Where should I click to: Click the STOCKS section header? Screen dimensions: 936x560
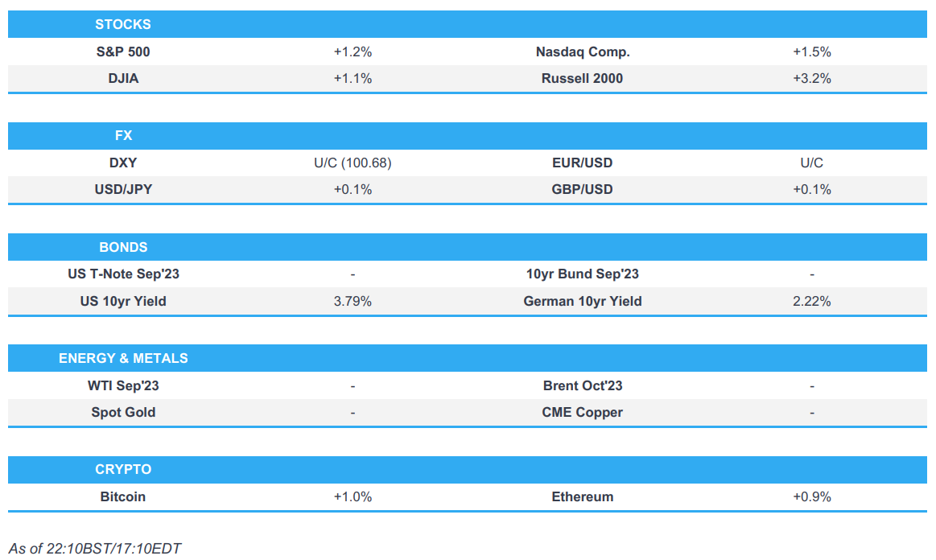(x=123, y=24)
